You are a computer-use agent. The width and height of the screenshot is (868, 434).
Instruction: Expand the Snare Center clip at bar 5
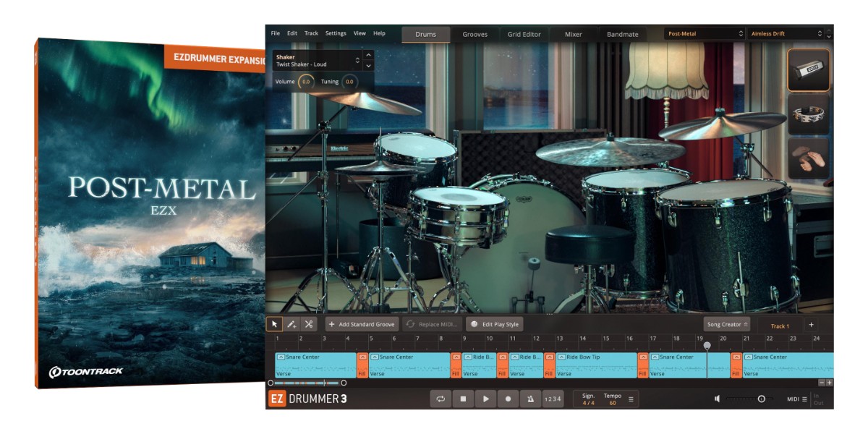point(375,357)
